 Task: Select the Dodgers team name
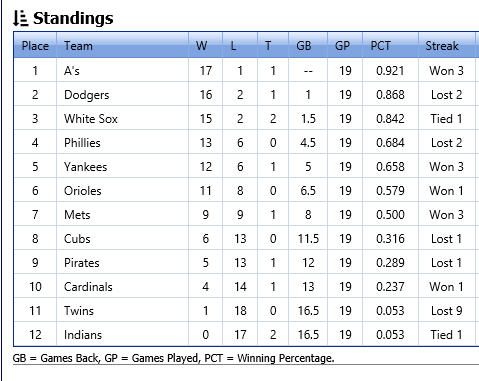pyautogui.click(x=87, y=95)
